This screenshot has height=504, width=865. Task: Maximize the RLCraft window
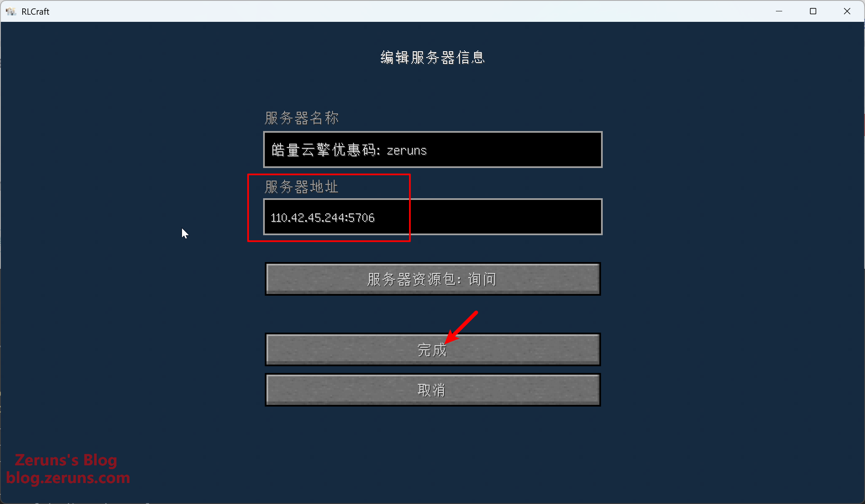click(813, 11)
